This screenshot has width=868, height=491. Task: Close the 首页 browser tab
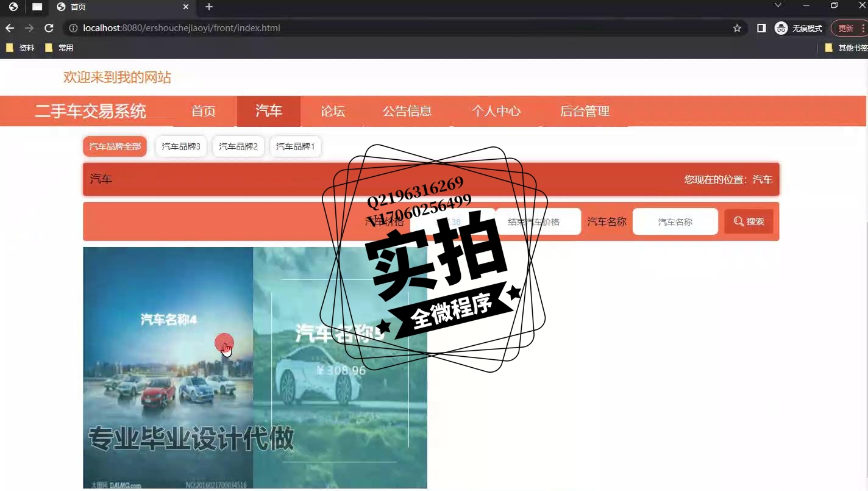tap(186, 7)
